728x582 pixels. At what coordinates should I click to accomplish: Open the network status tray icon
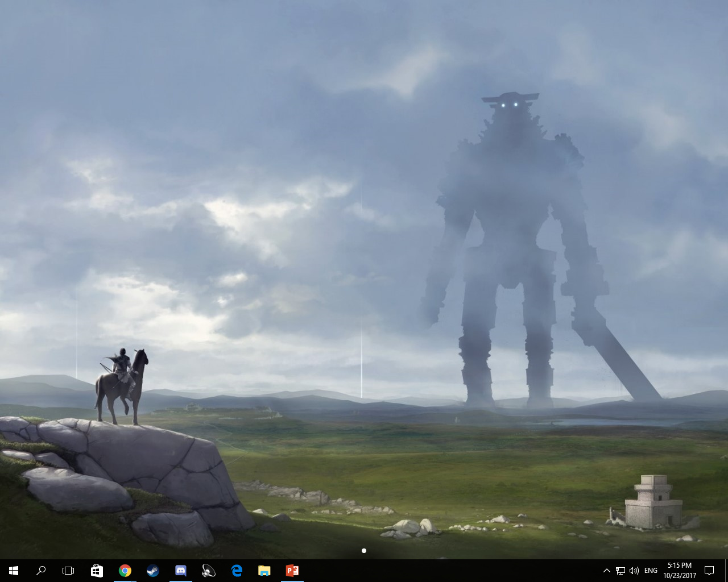(621, 571)
